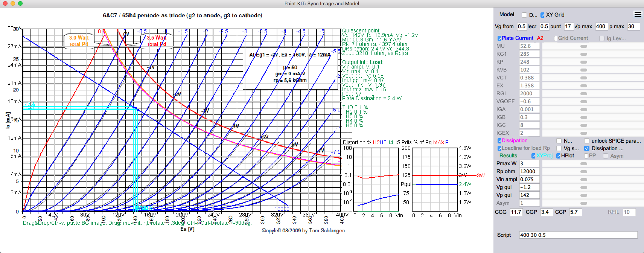Toggle the D... checkbox next to Model

pyautogui.click(x=524, y=15)
